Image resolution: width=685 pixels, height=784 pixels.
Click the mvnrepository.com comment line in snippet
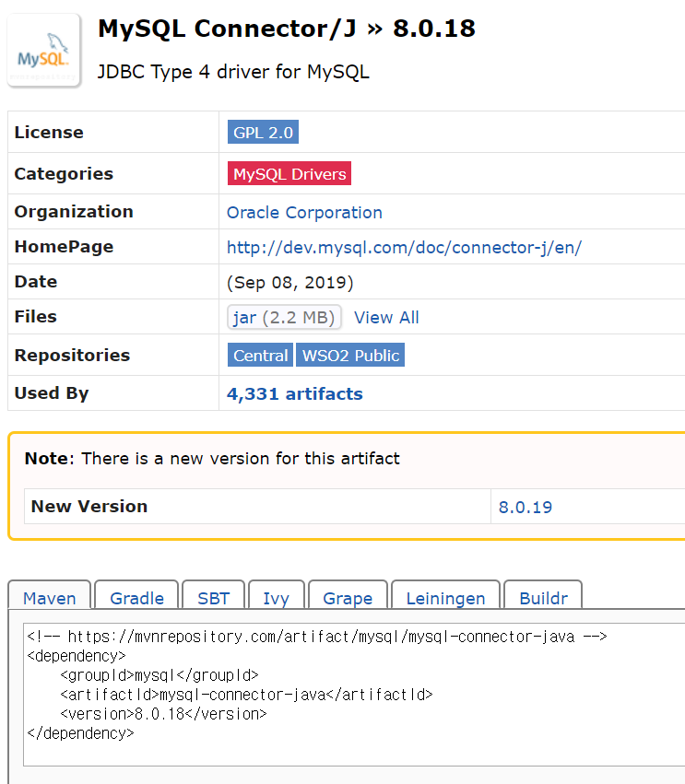point(317,637)
